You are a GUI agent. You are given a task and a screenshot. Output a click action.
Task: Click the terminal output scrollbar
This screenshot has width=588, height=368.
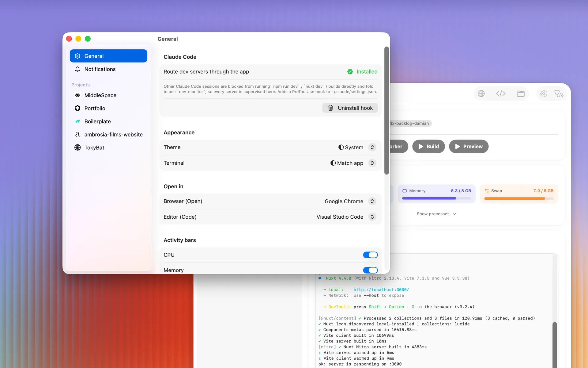(555, 345)
